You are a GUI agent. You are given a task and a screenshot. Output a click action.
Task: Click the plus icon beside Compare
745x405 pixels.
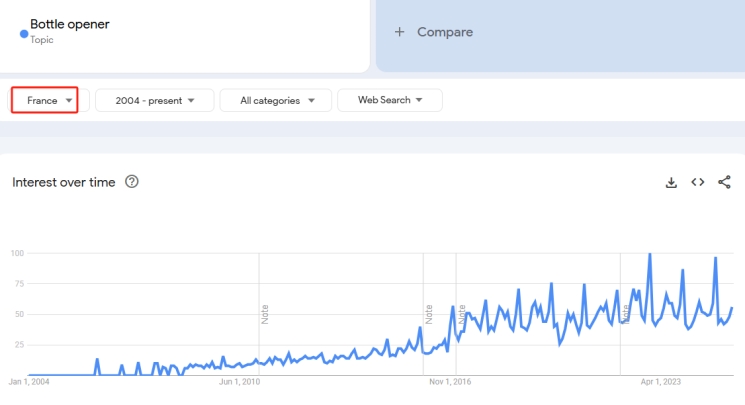click(x=400, y=32)
